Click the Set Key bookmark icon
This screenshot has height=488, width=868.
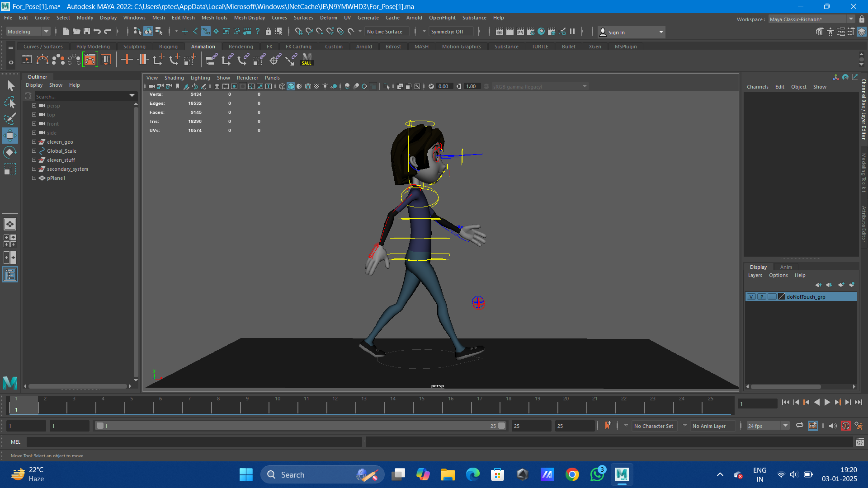click(608, 426)
